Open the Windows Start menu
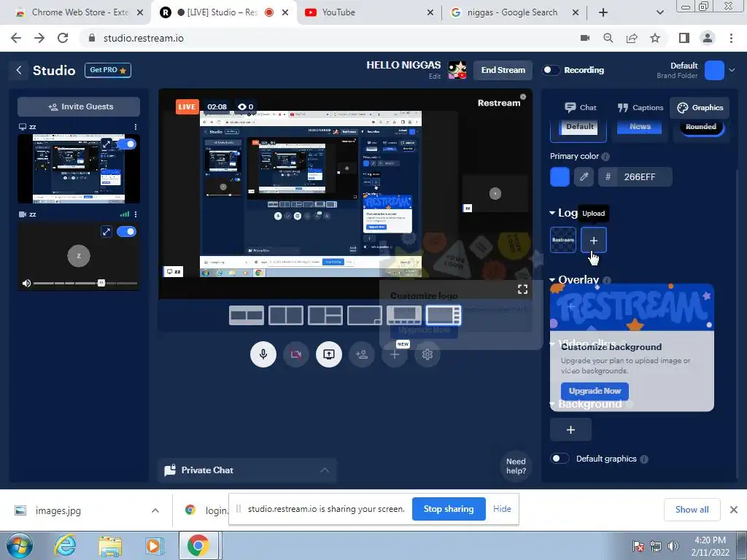 [18, 545]
